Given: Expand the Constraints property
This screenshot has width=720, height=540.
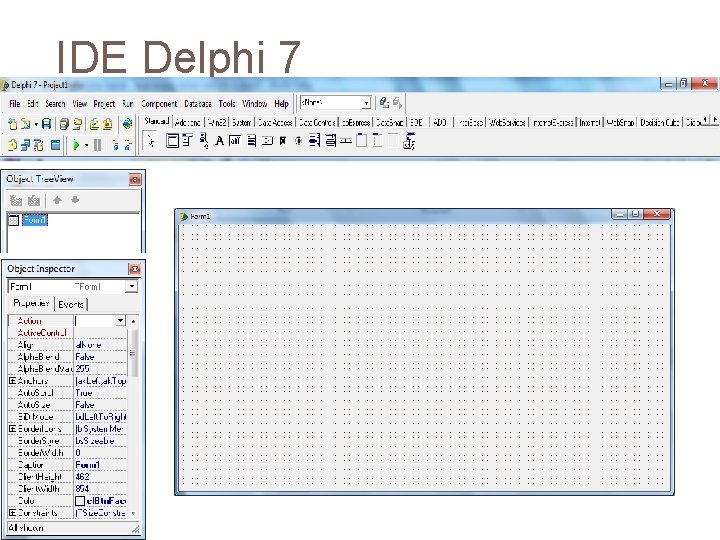Looking at the screenshot, I should pyautogui.click(x=12, y=512).
